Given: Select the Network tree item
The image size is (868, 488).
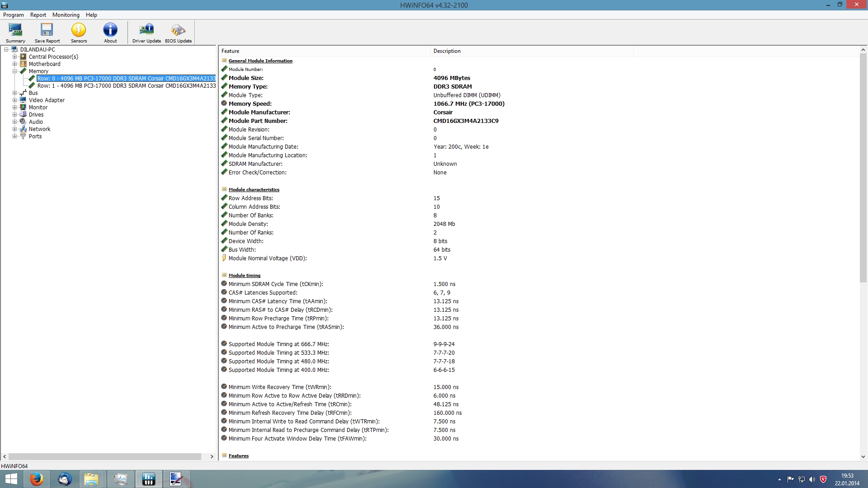Looking at the screenshot, I should click(x=39, y=129).
